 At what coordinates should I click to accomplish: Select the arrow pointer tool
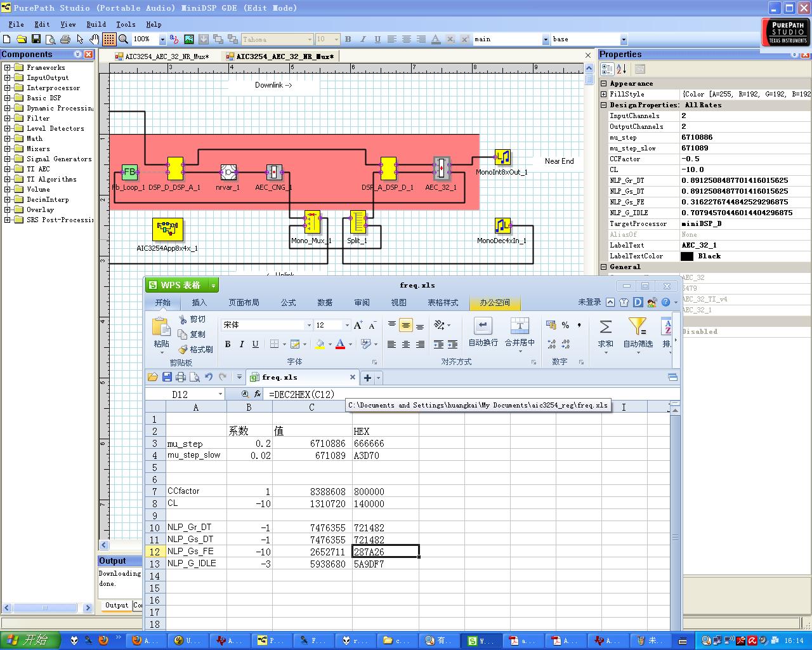click(80, 39)
